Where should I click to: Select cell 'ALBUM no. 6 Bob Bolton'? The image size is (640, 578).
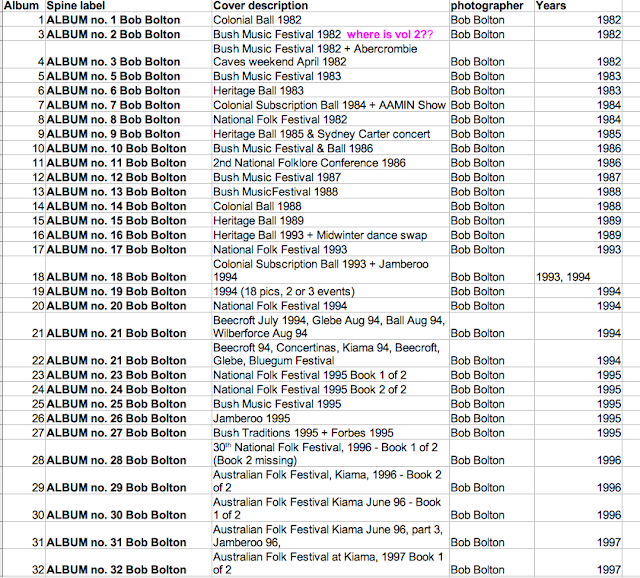[128, 90]
